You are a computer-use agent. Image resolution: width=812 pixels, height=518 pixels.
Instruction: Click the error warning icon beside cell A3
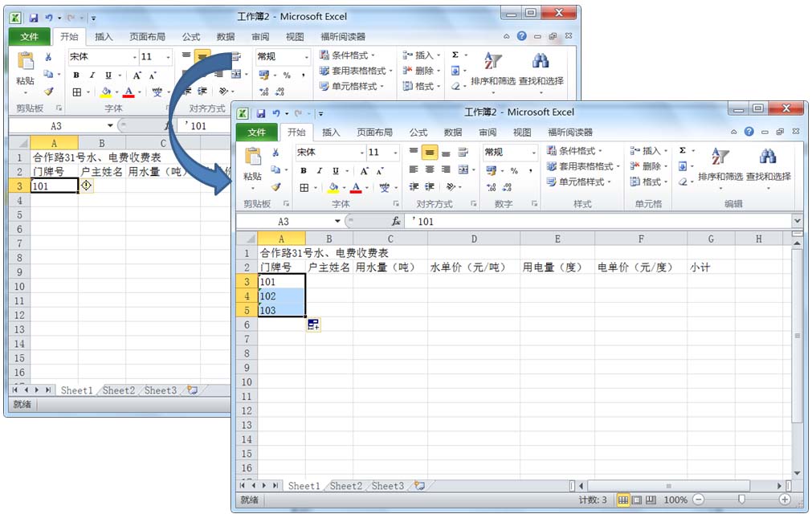[x=87, y=186]
